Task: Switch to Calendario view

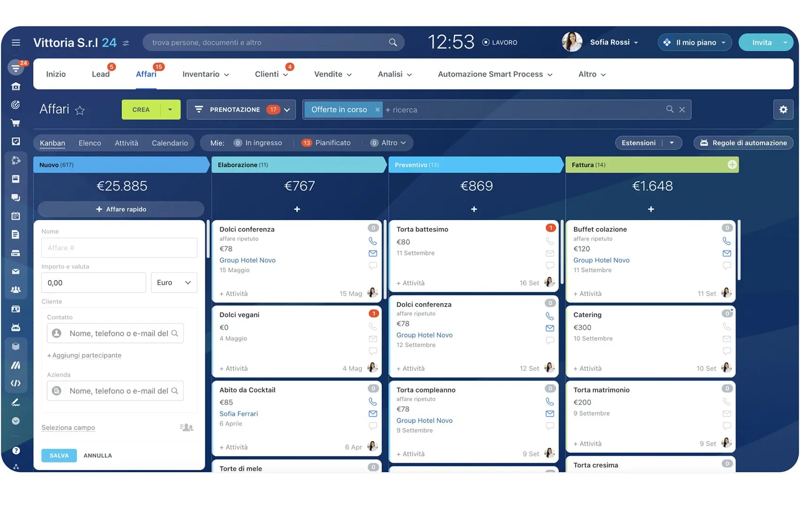Action: pyautogui.click(x=170, y=143)
